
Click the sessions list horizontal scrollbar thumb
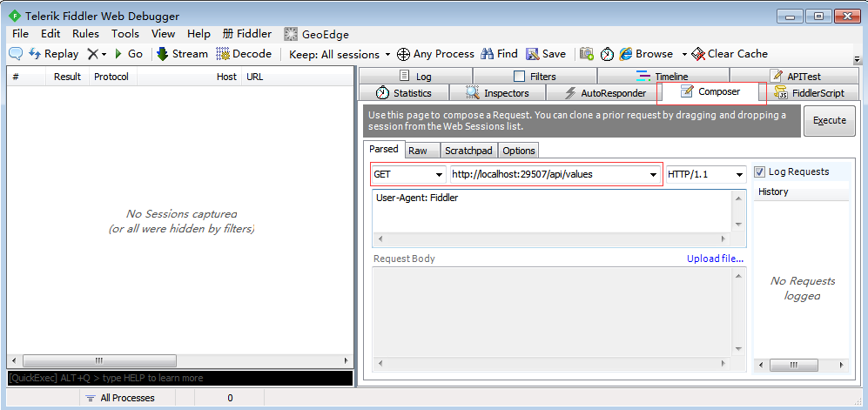[x=99, y=360]
